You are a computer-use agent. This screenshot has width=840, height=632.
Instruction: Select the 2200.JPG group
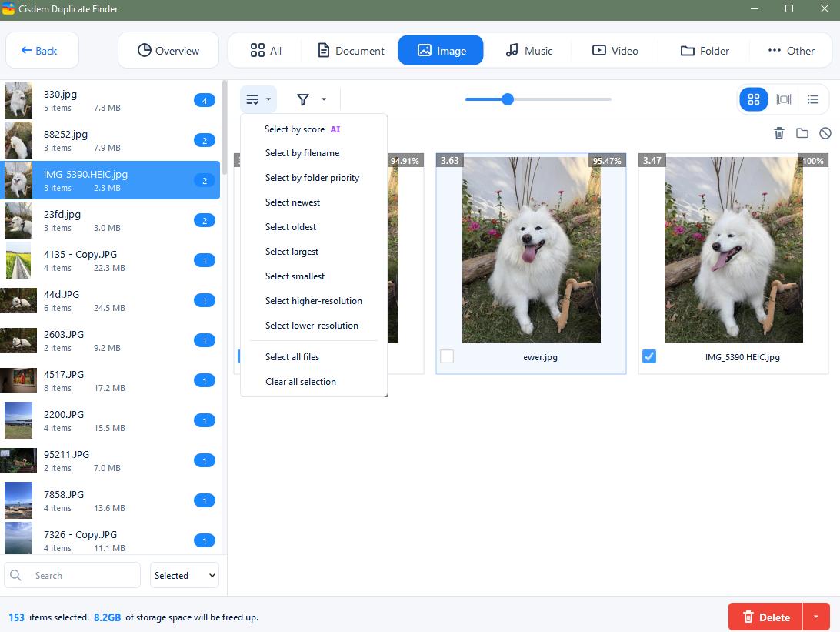[x=110, y=421]
